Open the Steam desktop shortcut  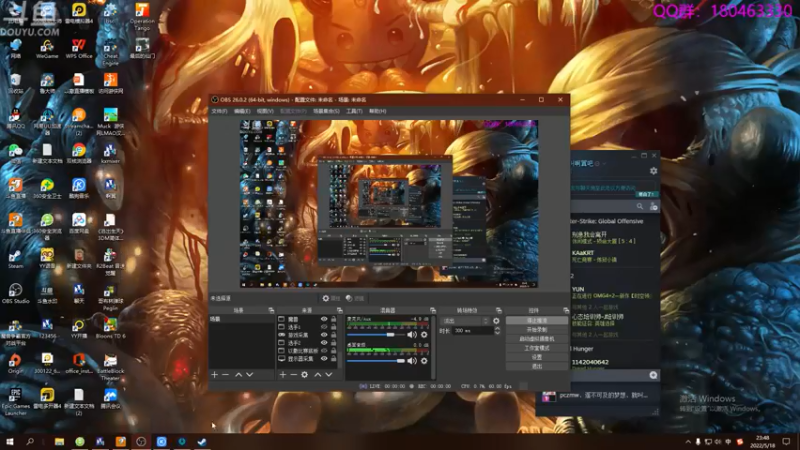pos(15,259)
